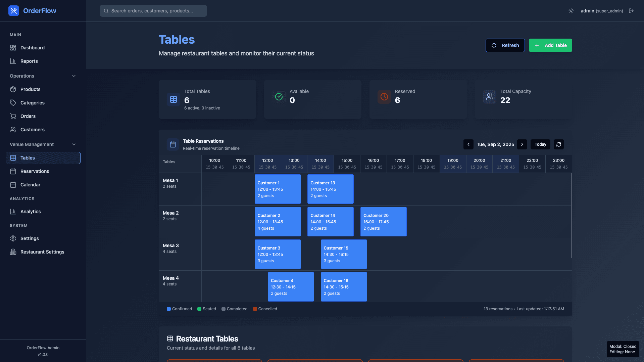Click the Add Table button
Screen dimensions: 644x362
[x=550, y=45]
